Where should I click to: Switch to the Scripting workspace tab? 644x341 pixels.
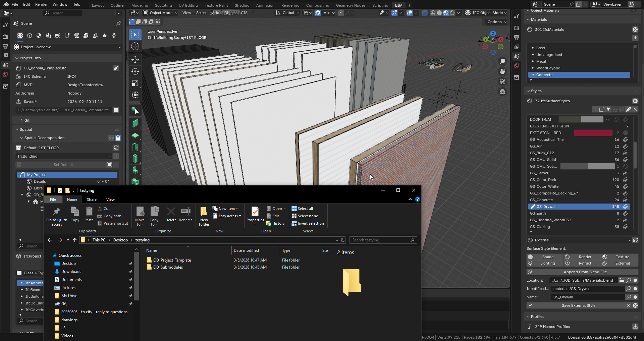click(380, 5)
